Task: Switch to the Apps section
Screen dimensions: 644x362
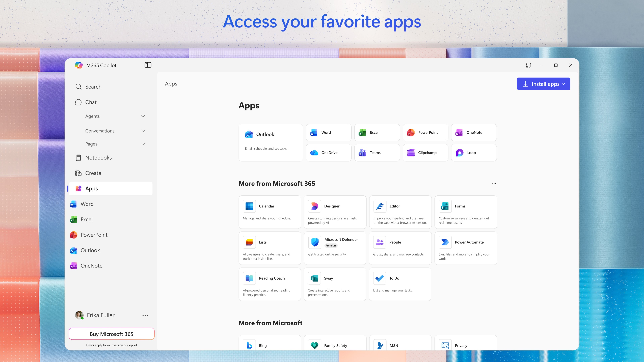Action: pos(91,188)
